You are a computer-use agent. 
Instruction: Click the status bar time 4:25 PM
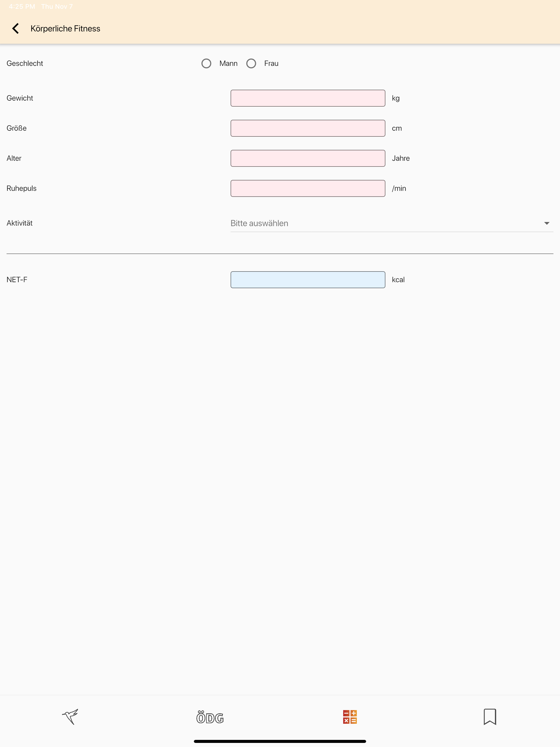22,6
